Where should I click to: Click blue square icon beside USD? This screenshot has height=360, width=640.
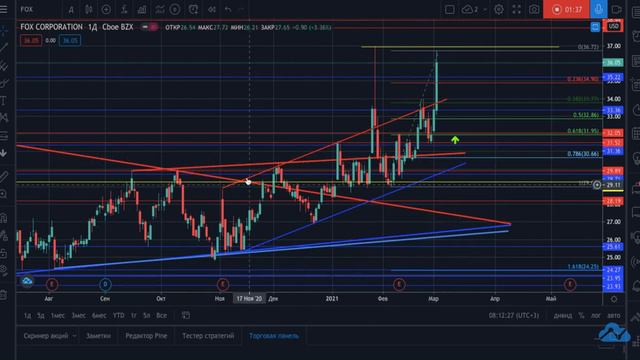click(x=595, y=27)
